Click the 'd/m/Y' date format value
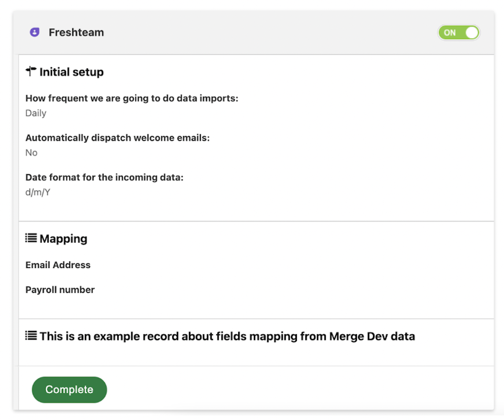This screenshot has height=420, width=504. [x=38, y=192]
